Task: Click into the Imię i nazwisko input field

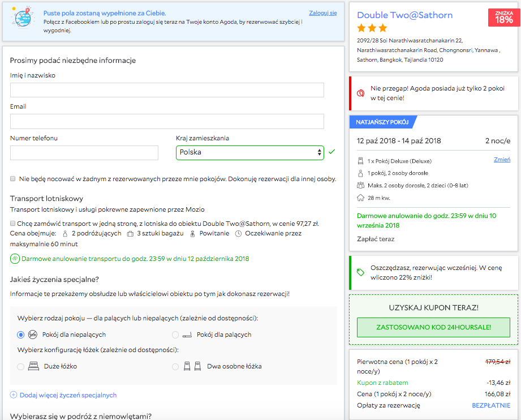Action: point(167,90)
